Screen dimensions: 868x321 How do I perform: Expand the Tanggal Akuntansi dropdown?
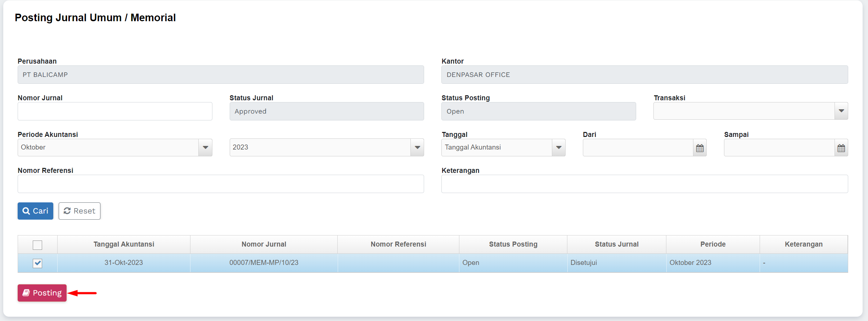click(558, 147)
